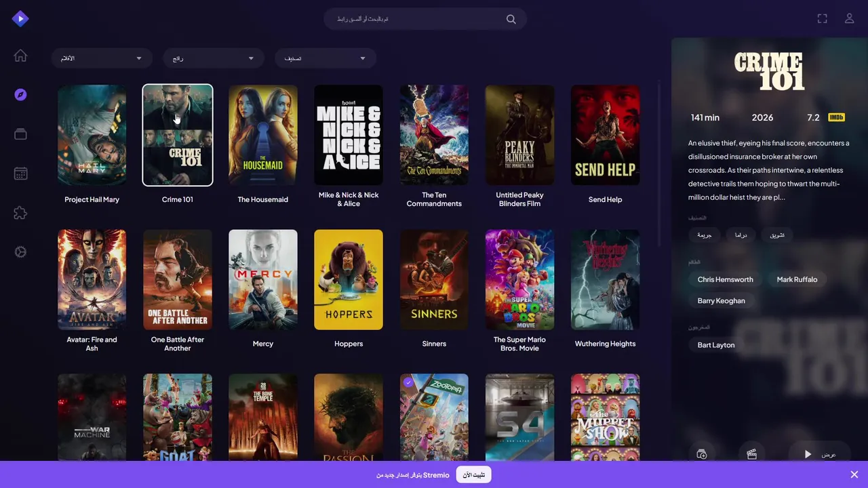Click the 'Sinners' title text

tap(434, 344)
